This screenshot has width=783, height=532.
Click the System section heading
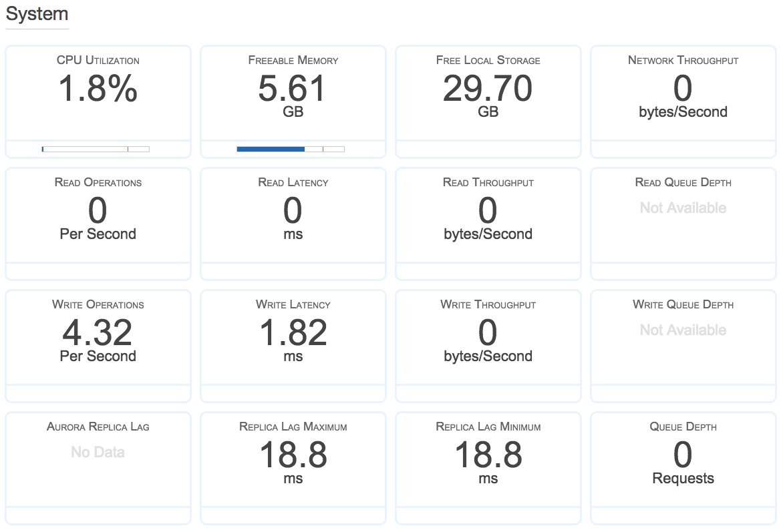[37, 14]
